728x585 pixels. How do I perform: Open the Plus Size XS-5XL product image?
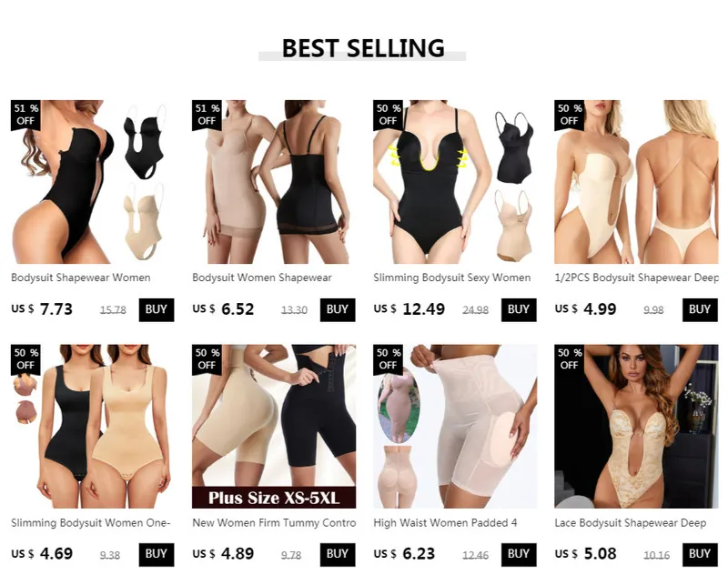[x=274, y=426]
